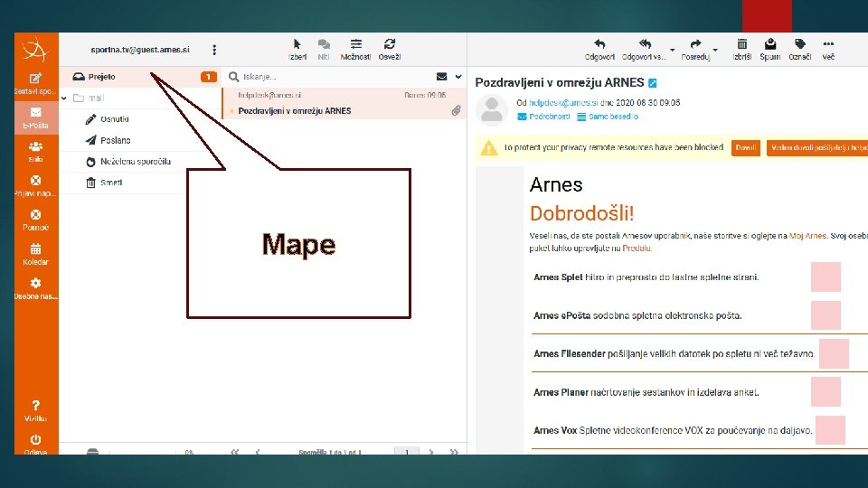The width and height of the screenshot is (868, 488).
Task: Open the Koledar calendar icon
Action: point(35,249)
